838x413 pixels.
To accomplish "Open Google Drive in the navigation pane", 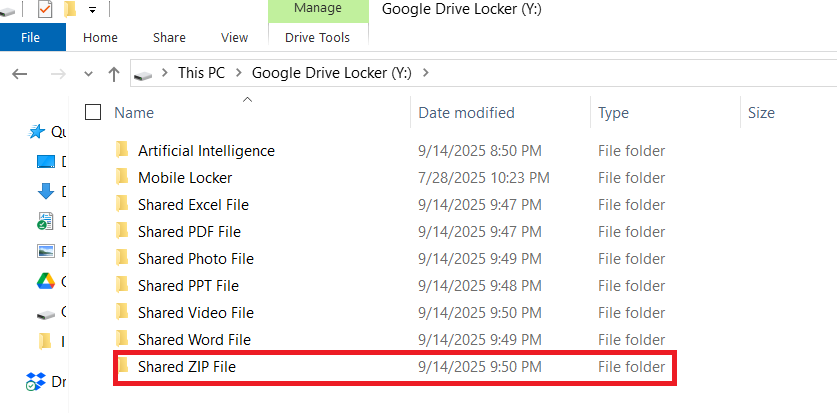I will (45, 281).
